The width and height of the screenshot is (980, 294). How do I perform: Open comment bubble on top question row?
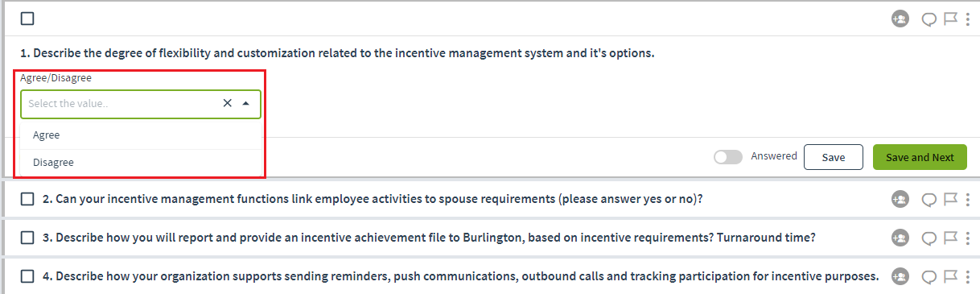pyautogui.click(x=929, y=19)
